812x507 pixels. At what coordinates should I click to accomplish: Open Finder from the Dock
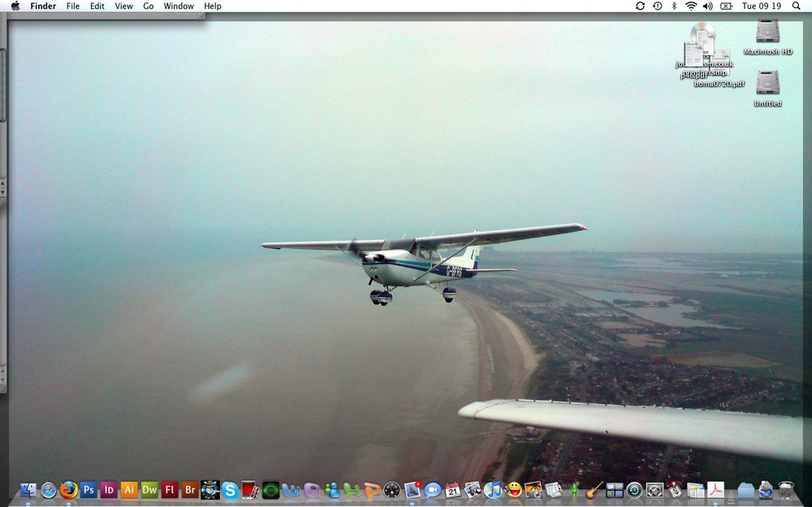pos(28,489)
